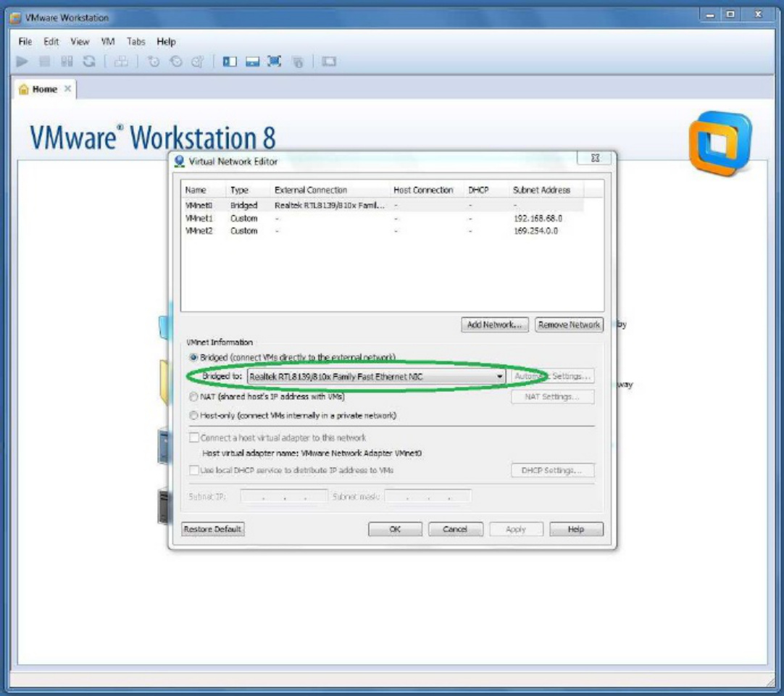The image size is (784, 696).
Task: Click the DHCP Settings button
Action: pyautogui.click(x=553, y=470)
